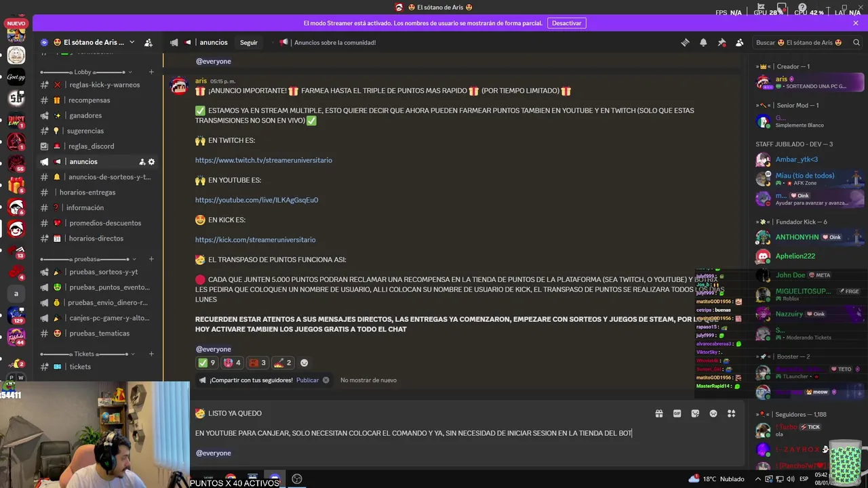
Task: Open weather 18°C Nublado taskbar widget
Action: [x=717, y=479]
